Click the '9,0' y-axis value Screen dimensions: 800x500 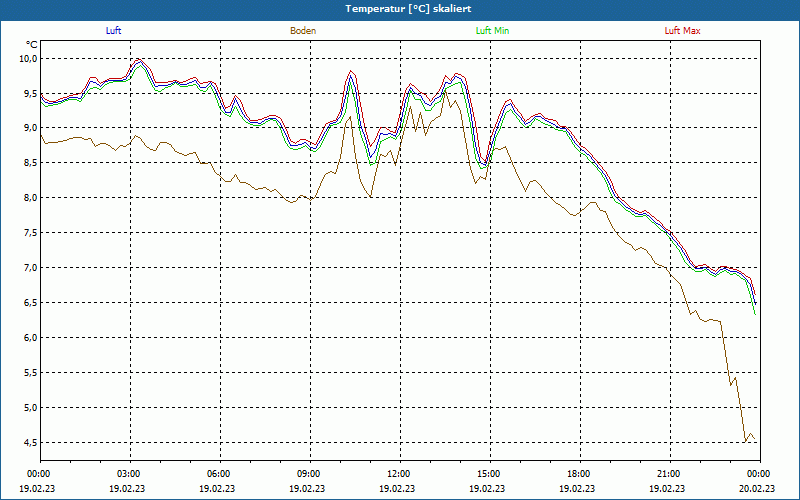[x=31, y=128]
